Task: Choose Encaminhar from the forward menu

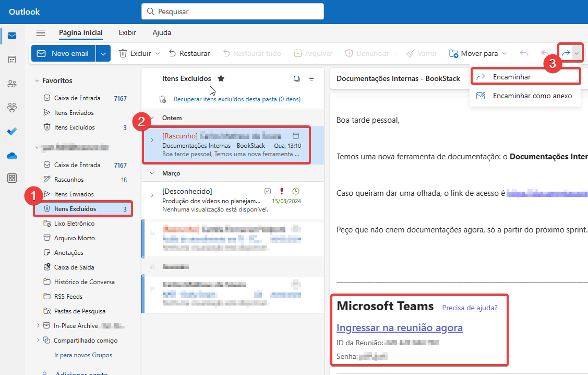Action: 525,77
